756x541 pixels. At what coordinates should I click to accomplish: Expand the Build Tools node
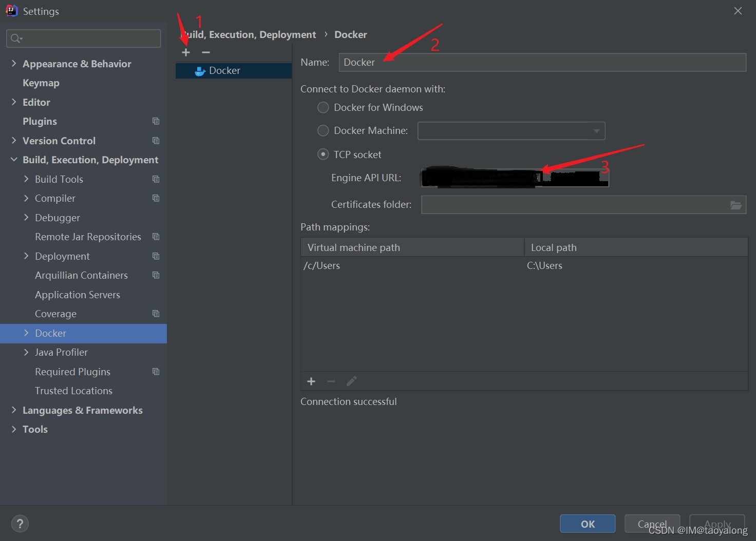(26, 179)
